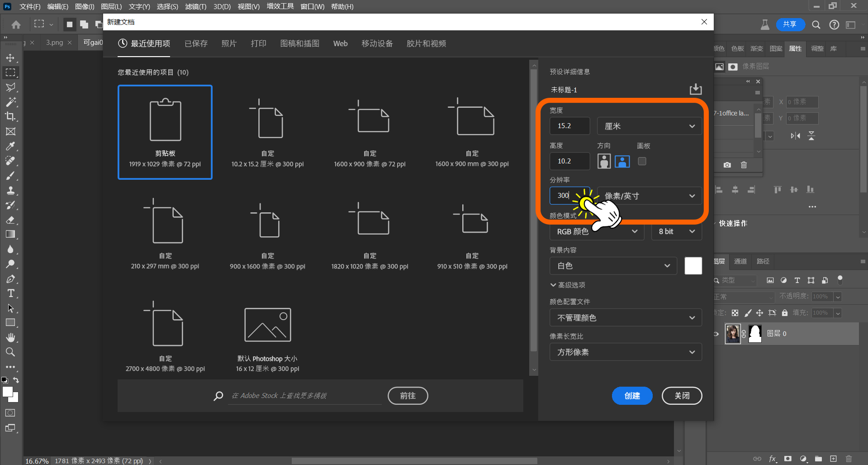Switch to the 打印 tab
868x465 pixels.
tap(258, 43)
